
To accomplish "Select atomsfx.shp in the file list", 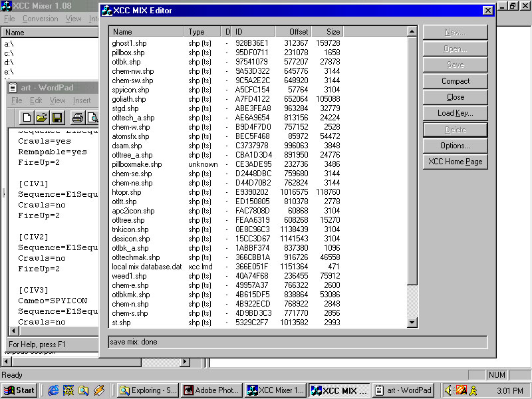I will (130, 136).
